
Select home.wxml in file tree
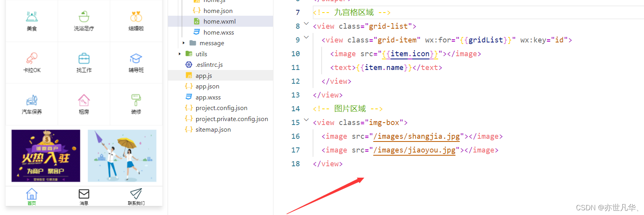point(220,21)
